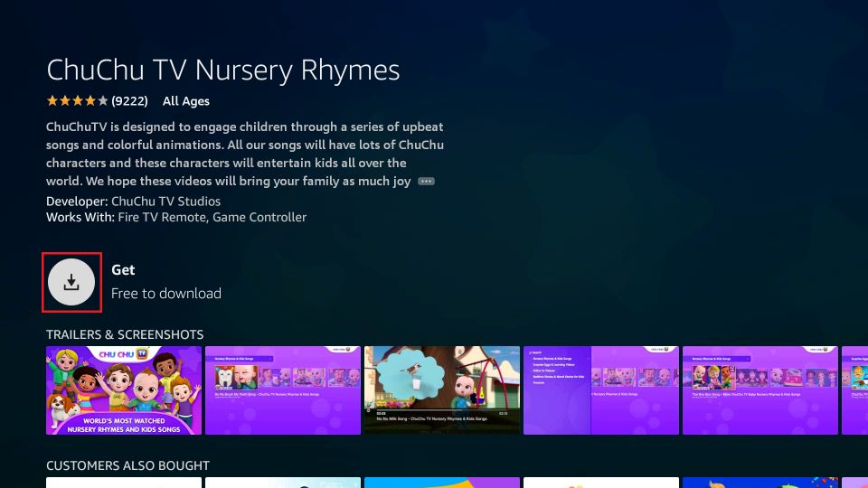Open the No No Brush My Teeth screenshot
The image size is (868, 488).
click(283, 390)
